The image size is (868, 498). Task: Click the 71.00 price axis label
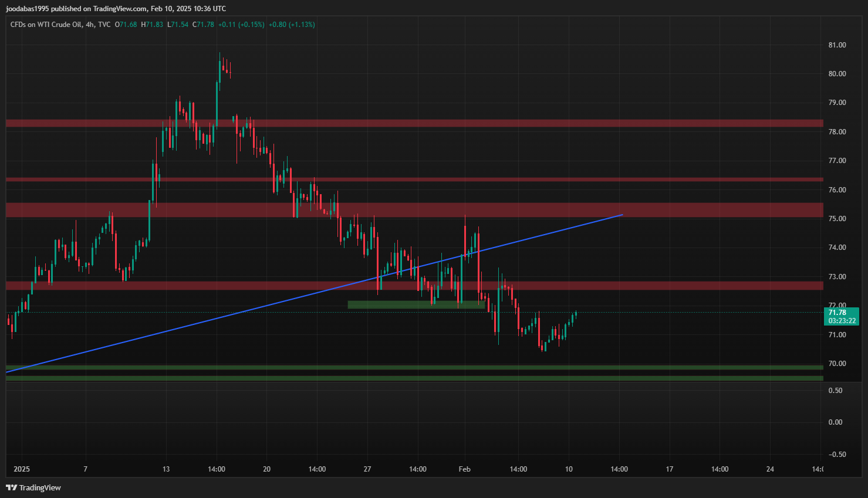(837, 335)
